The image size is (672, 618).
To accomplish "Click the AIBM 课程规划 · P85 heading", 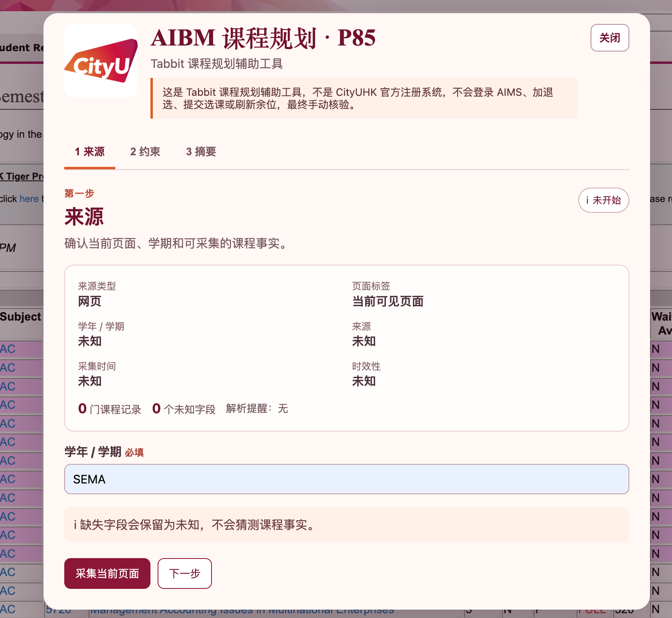I will point(263,38).
